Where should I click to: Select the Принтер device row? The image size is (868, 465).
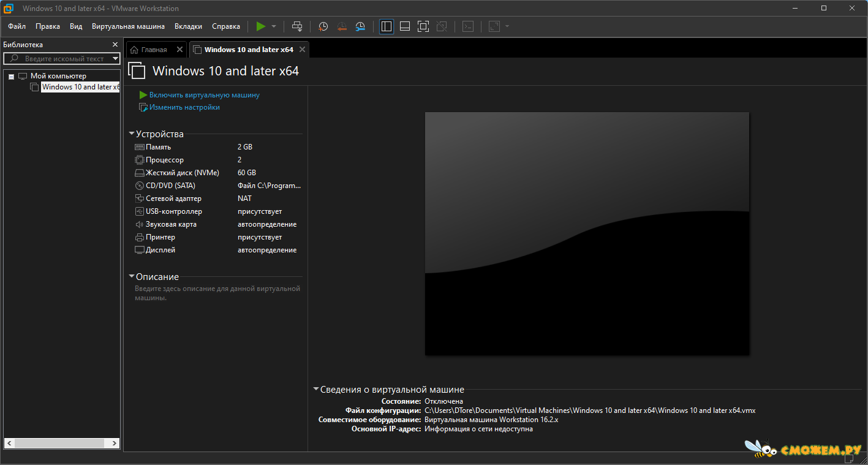(217, 237)
